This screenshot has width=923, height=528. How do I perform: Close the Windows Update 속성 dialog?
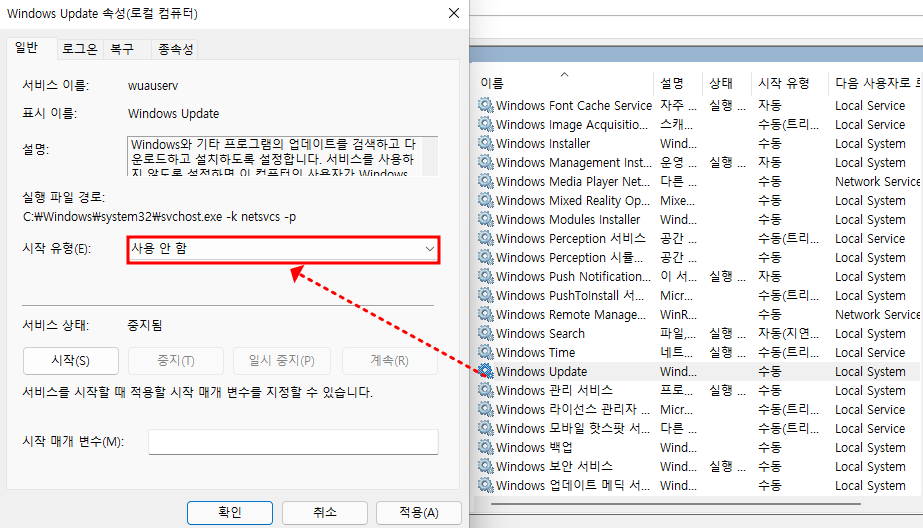click(x=454, y=13)
